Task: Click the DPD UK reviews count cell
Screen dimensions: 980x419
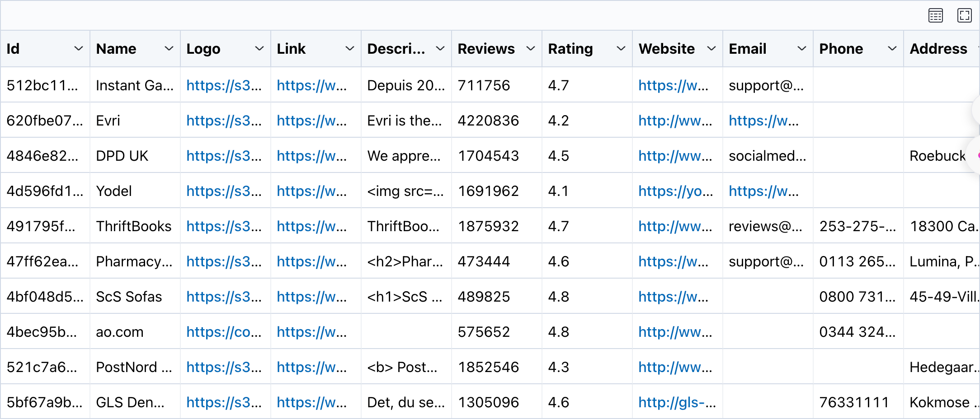Action: click(x=488, y=156)
